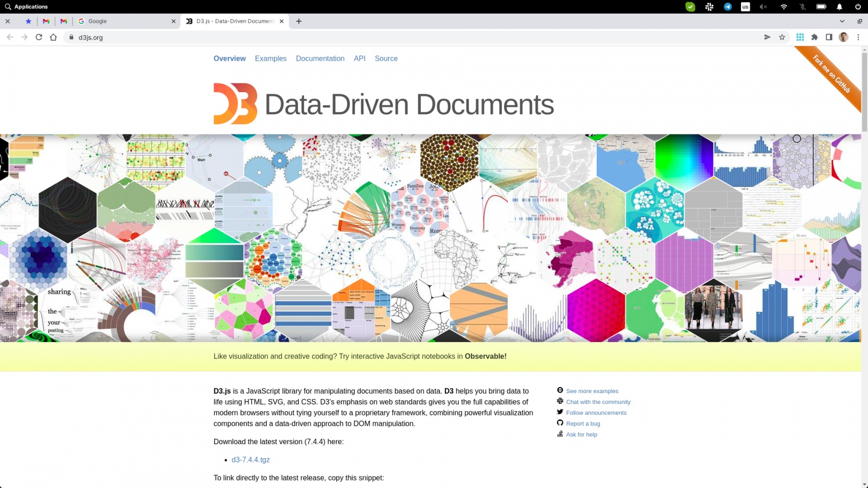View site info via the lock icon
The height and width of the screenshot is (488, 868).
[x=71, y=37]
